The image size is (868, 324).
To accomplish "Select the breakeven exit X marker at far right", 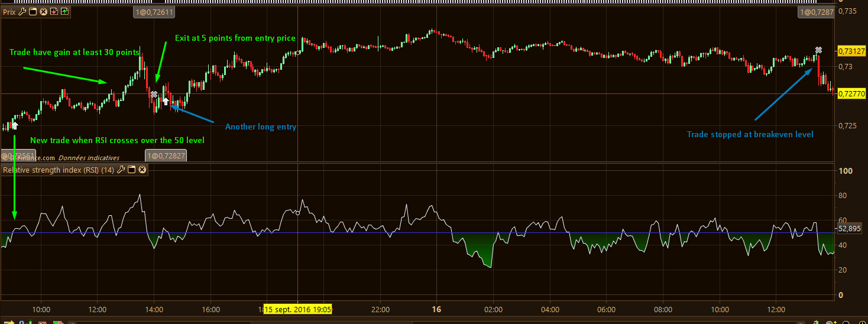I will pyautogui.click(x=819, y=50).
